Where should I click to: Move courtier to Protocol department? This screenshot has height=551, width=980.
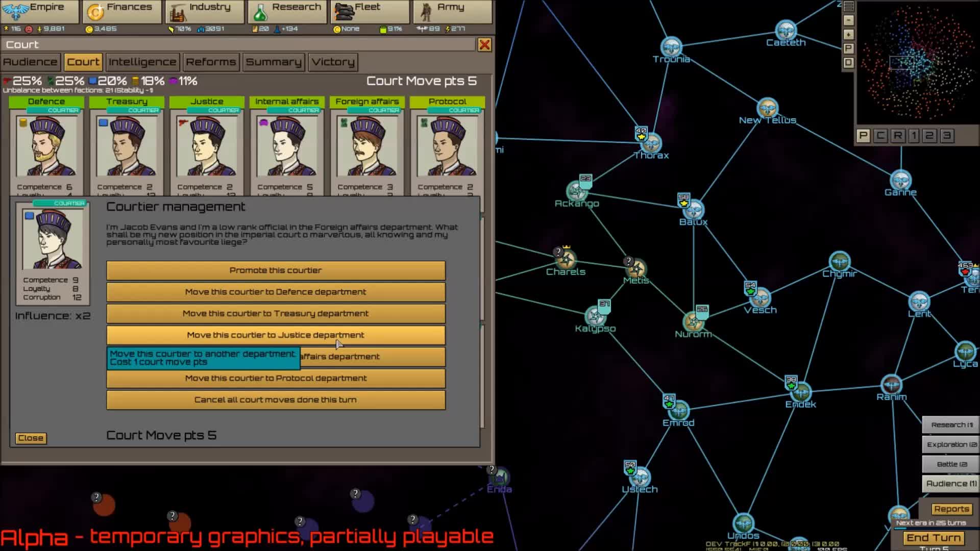[276, 378]
